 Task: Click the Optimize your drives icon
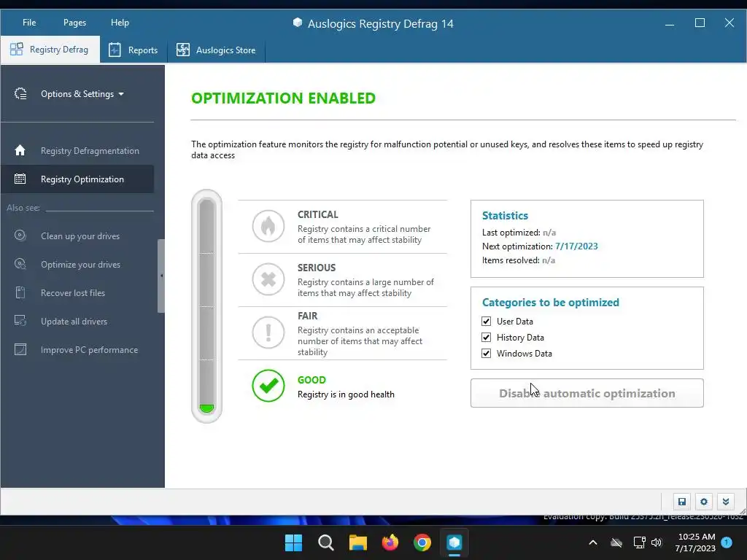coord(20,264)
